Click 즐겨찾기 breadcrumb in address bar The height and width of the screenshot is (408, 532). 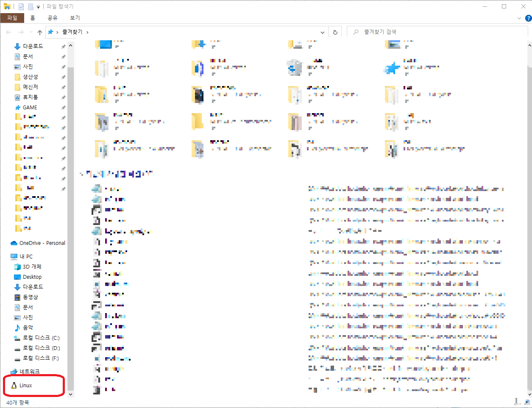[x=72, y=32]
